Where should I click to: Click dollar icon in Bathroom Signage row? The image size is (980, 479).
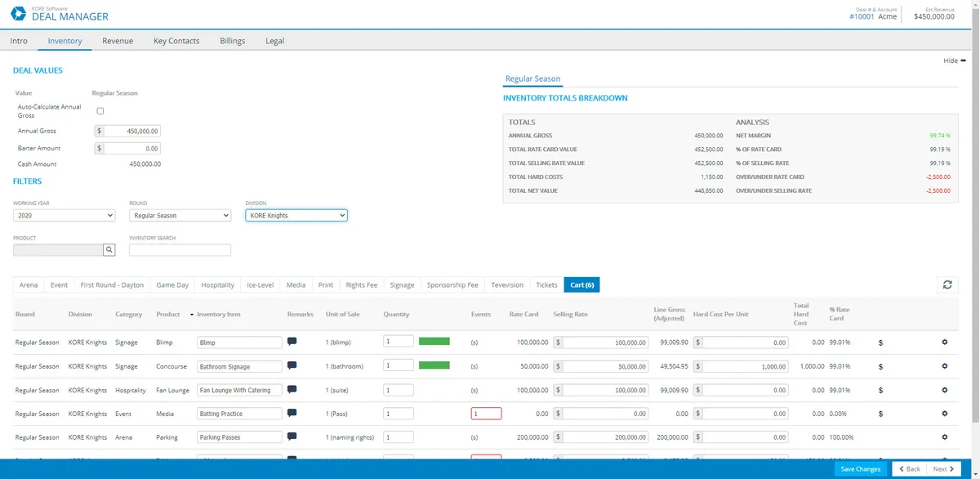coord(880,367)
